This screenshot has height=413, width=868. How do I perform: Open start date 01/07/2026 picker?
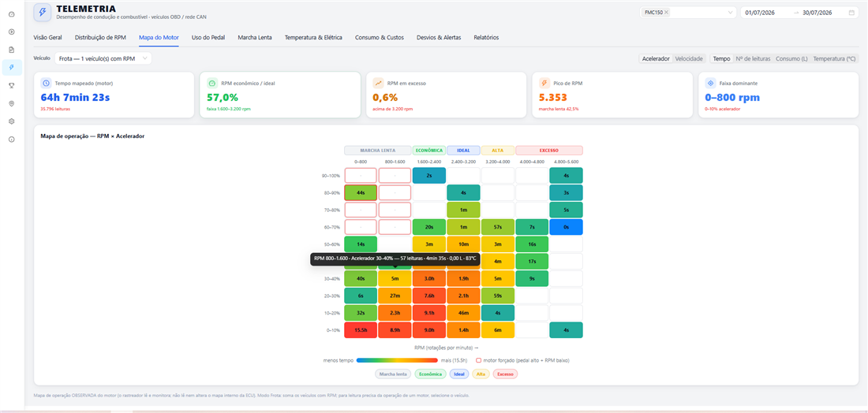(x=759, y=12)
